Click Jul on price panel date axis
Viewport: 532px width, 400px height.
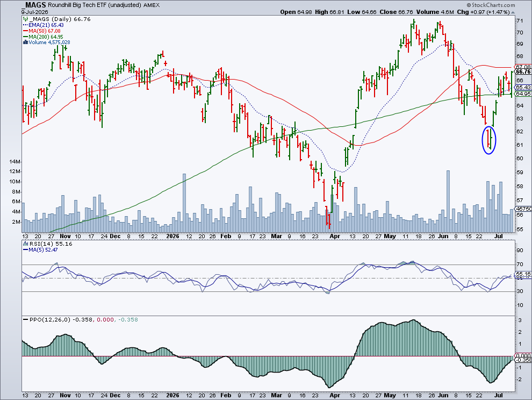click(498, 236)
